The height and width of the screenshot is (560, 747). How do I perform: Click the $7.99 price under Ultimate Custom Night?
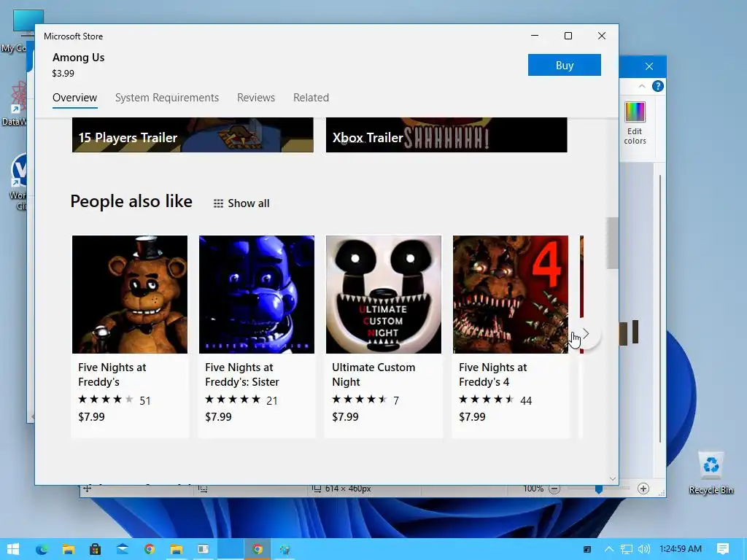345,416
